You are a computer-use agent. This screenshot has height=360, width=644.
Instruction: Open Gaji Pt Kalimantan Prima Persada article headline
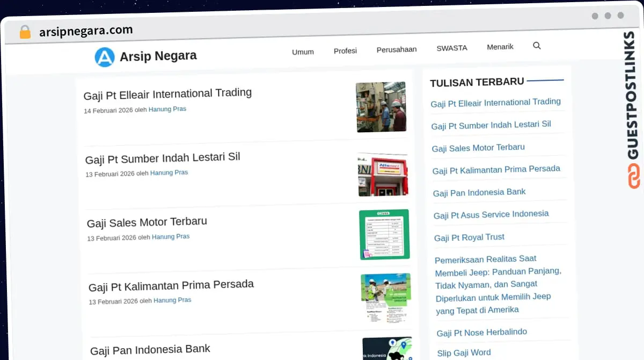(x=171, y=285)
